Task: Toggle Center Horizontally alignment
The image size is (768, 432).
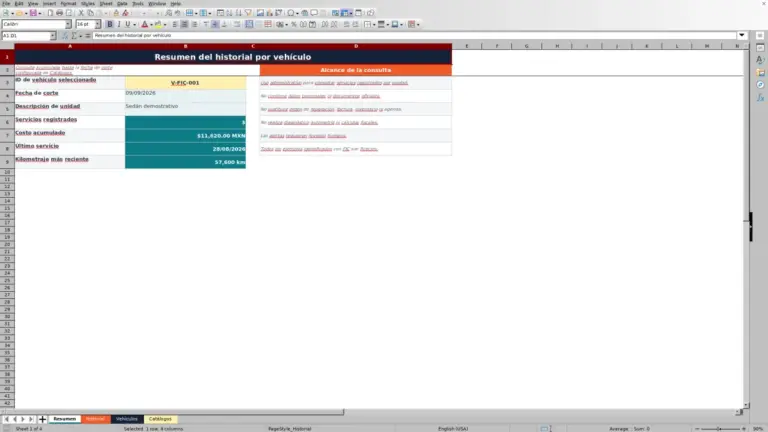Action: click(184, 24)
